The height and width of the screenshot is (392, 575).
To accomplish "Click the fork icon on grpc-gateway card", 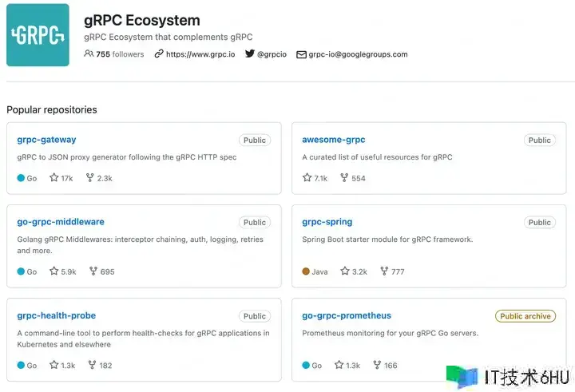I will tap(89, 178).
